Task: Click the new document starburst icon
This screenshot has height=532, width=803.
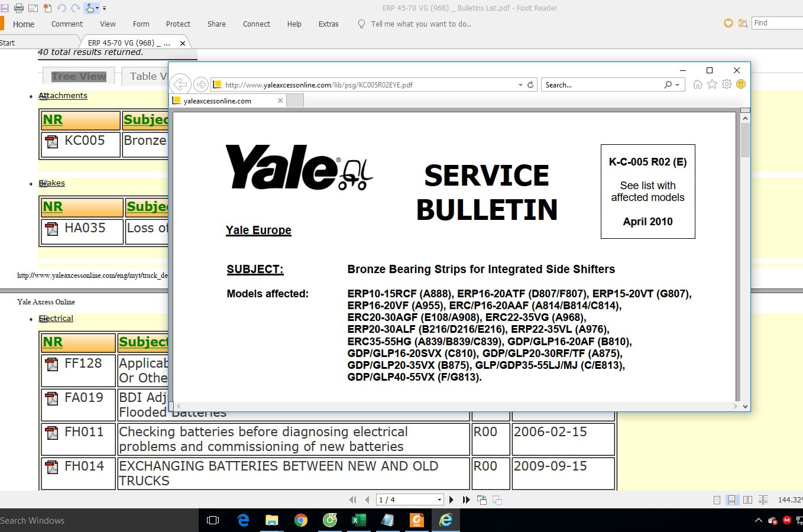Action: [x=47, y=8]
